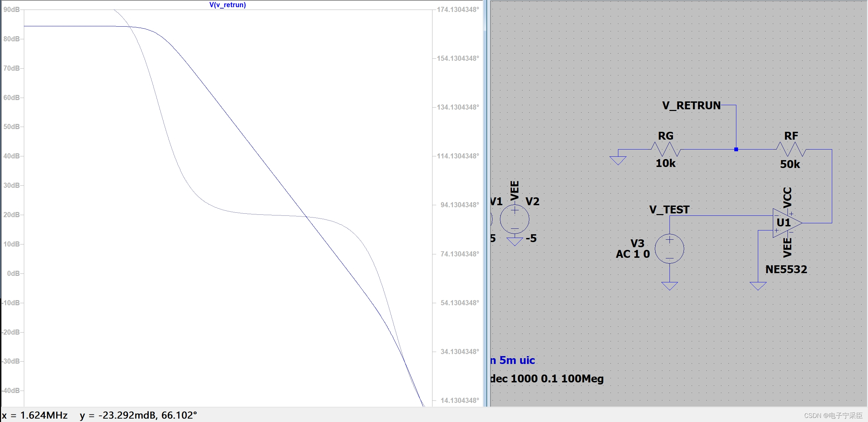Image resolution: width=868 pixels, height=422 pixels.
Task: Click the dec 1000 0.1 100Meg directive
Action: (547, 379)
